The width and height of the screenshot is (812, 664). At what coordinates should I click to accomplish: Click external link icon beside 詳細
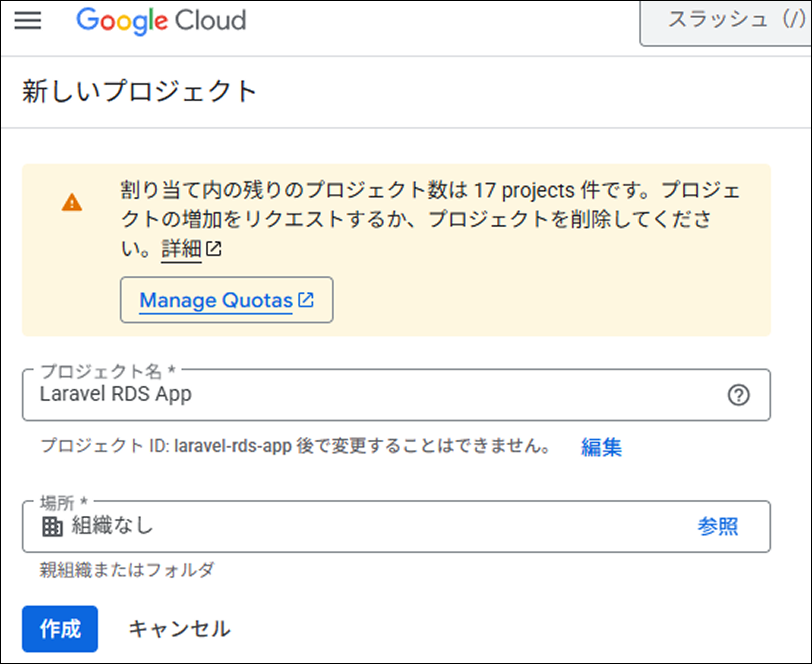click(213, 250)
